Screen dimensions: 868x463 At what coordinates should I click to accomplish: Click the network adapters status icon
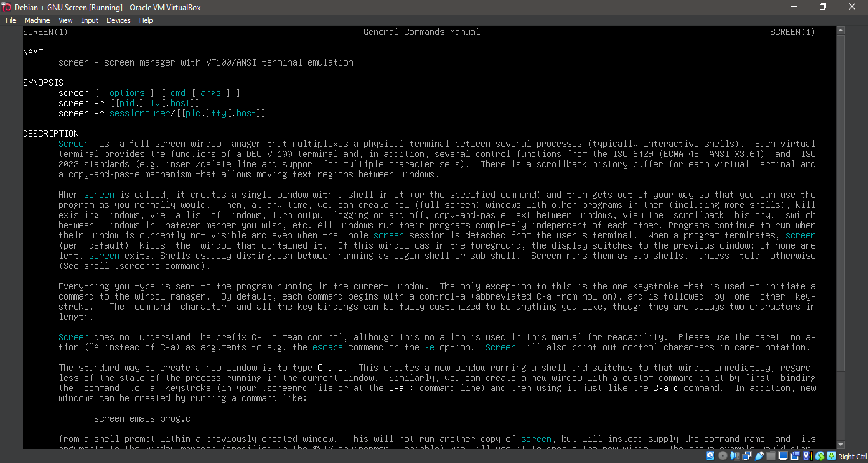(746, 456)
